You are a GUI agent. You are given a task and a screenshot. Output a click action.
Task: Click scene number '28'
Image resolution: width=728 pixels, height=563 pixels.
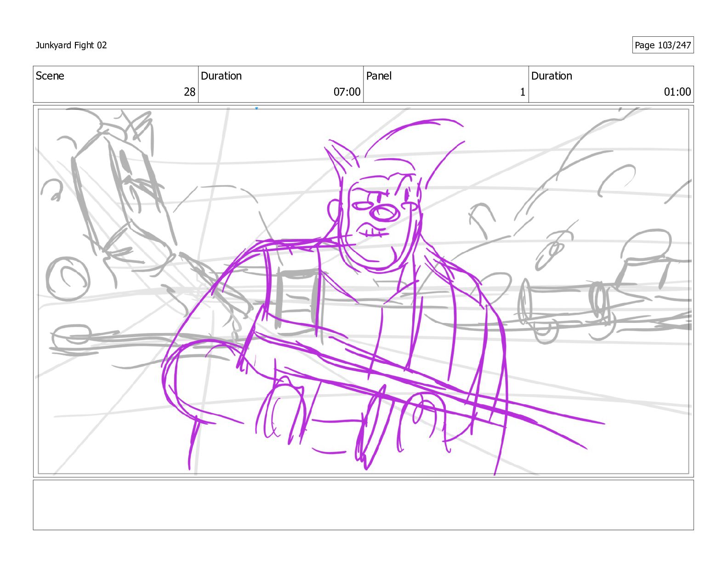click(x=190, y=92)
